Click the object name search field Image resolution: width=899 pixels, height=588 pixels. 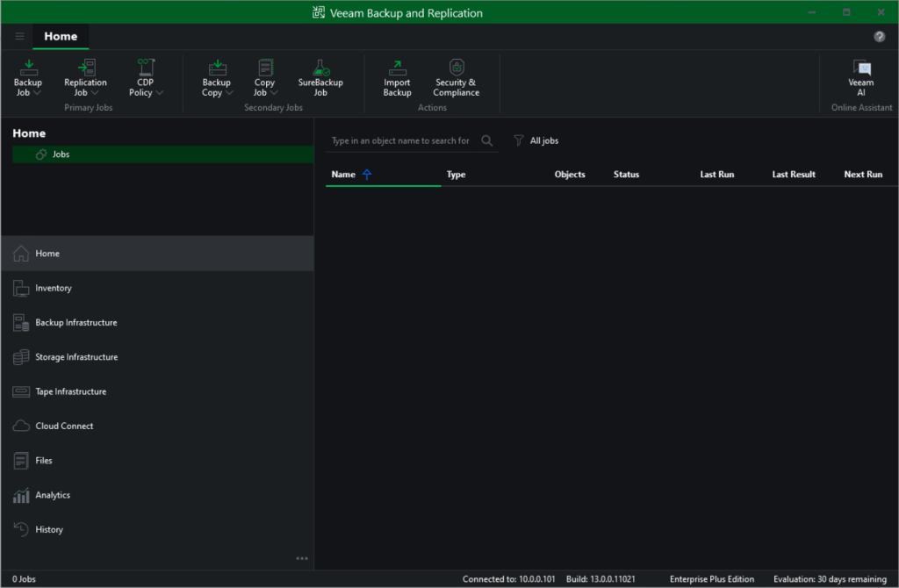point(400,140)
